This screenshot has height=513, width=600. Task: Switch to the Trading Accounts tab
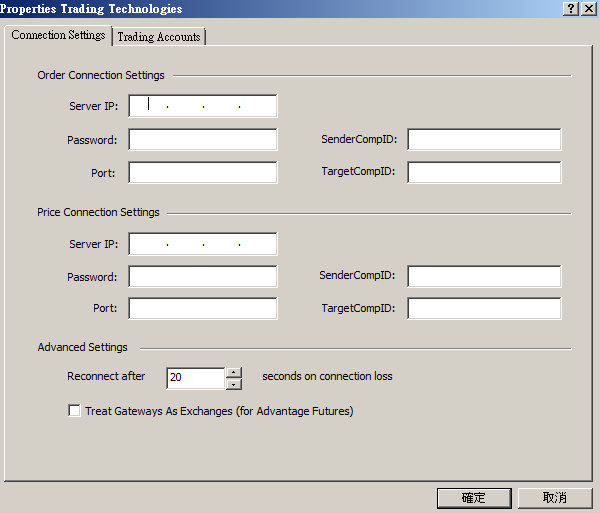point(159,37)
